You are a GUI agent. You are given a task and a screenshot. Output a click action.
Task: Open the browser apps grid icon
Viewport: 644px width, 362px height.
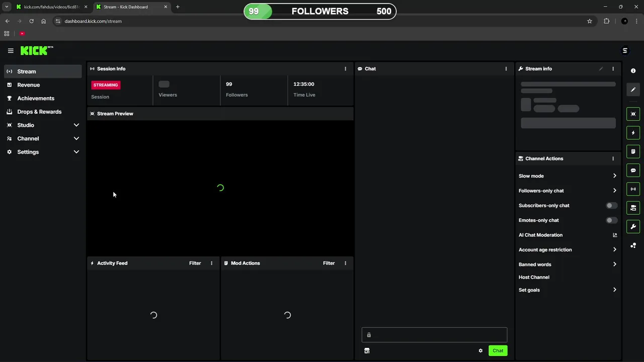point(7,34)
